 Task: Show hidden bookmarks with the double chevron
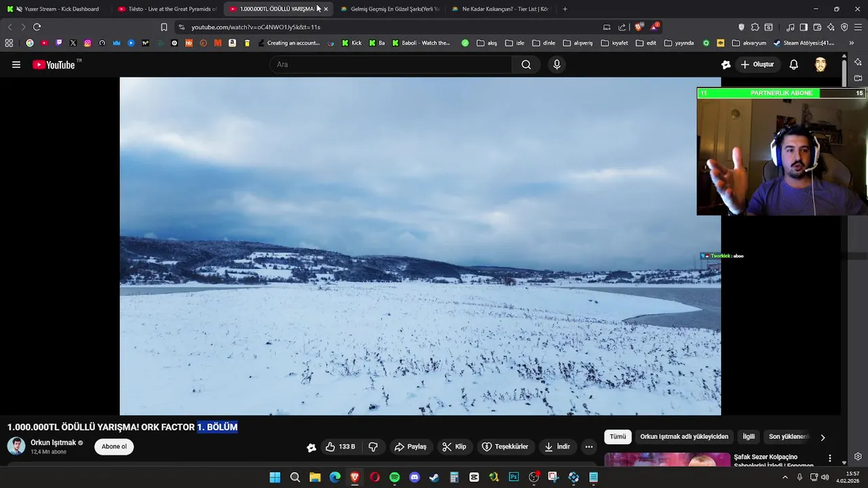coord(852,43)
